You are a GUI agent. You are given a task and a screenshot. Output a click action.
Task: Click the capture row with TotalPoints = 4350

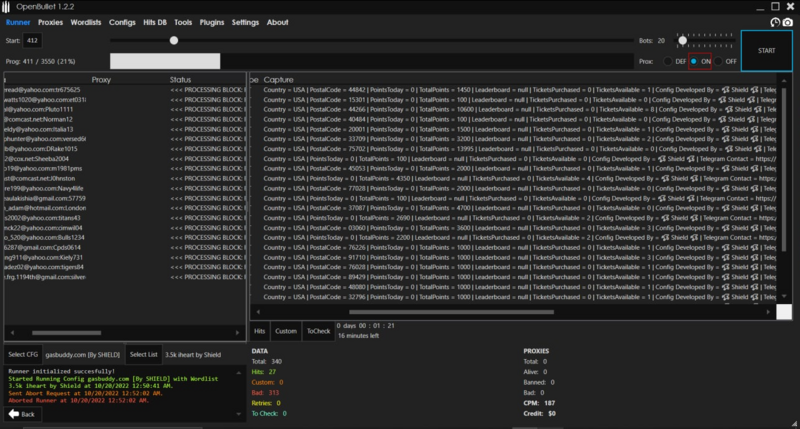tap(513, 179)
